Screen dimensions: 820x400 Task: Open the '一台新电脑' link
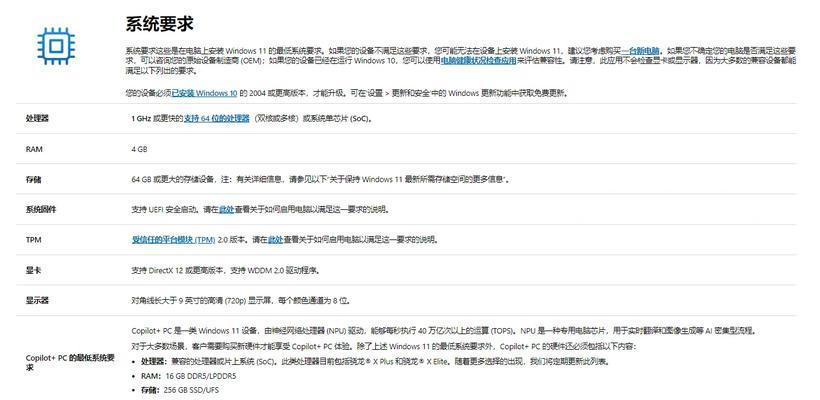pos(640,51)
